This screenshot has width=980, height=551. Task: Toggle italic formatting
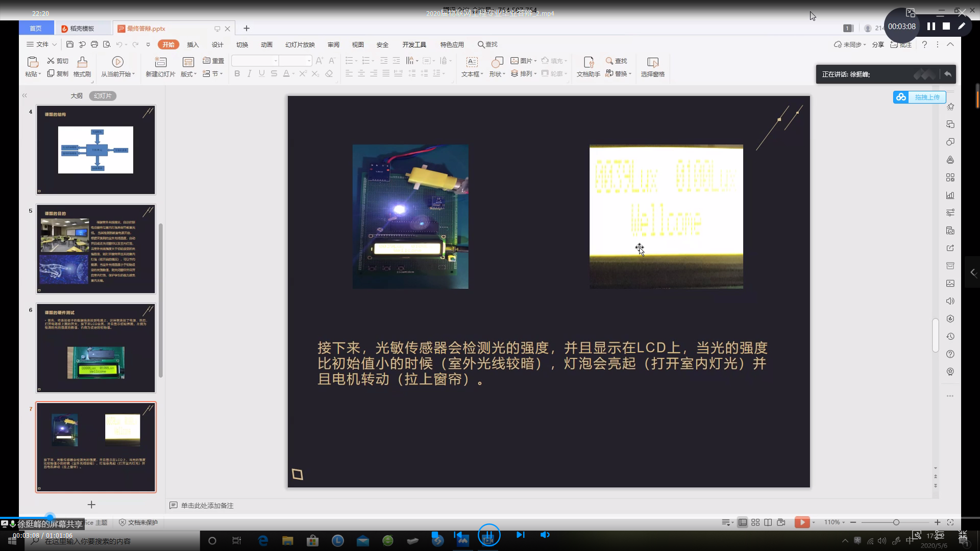click(249, 73)
